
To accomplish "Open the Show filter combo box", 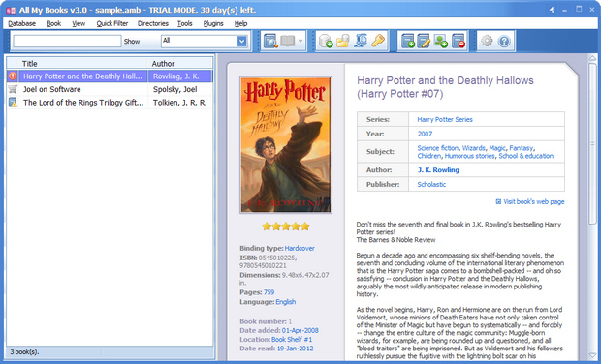I will pyautogui.click(x=205, y=41).
